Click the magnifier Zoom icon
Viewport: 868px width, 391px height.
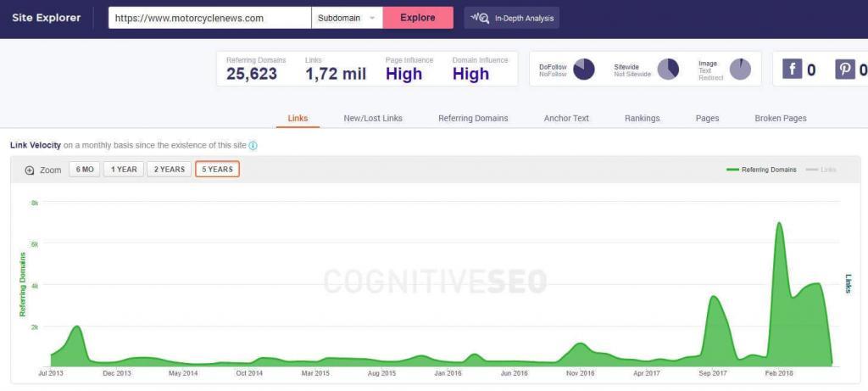coord(30,170)
